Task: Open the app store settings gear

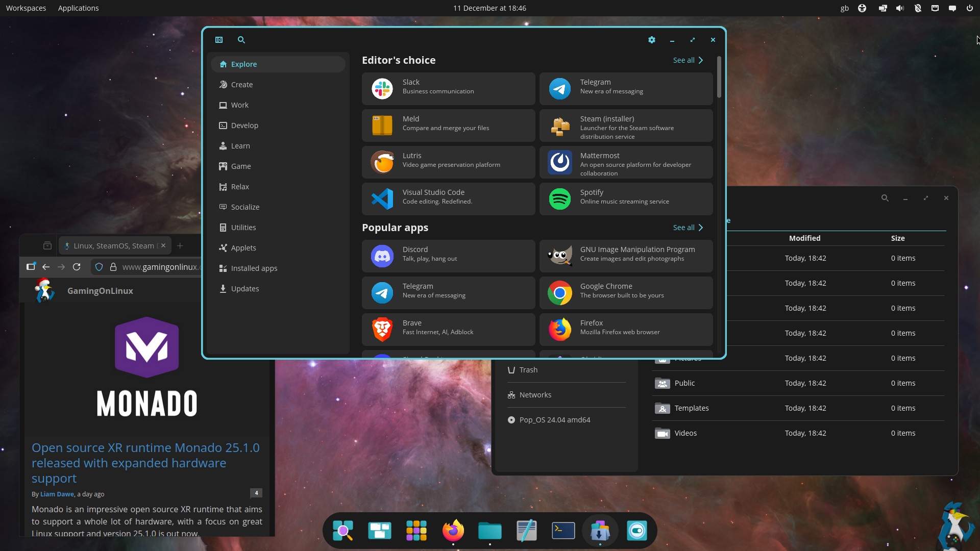Action: click(x=652, y=40)
